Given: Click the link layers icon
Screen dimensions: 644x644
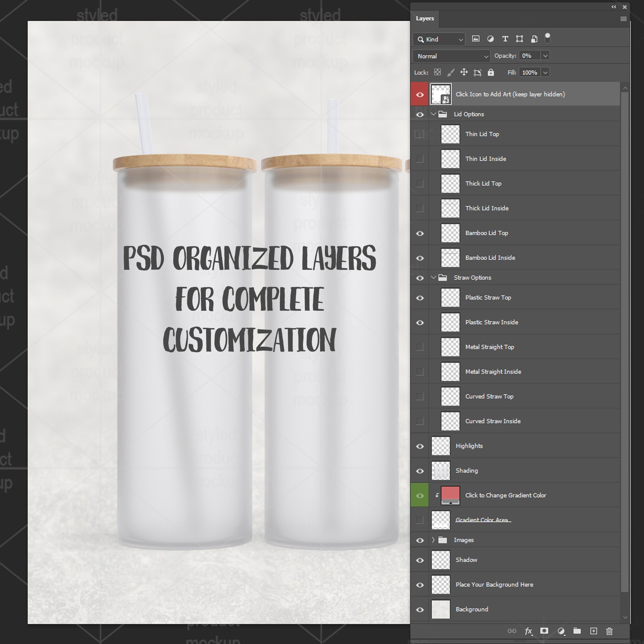Looking at the screenshot, I should [x=512, y=631].
